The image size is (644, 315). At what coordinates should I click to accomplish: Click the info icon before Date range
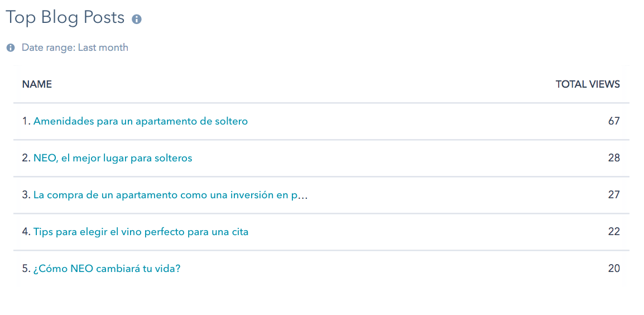click(11, 47)
